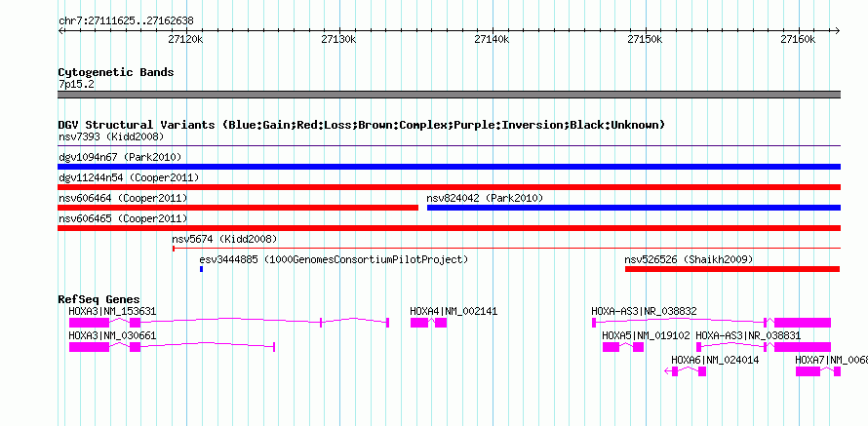Image resolution: width=868 pixels, height=426 pixels.
Task: Select the HOXA7 magenta exon glyph
Action: tap(818, 371)
